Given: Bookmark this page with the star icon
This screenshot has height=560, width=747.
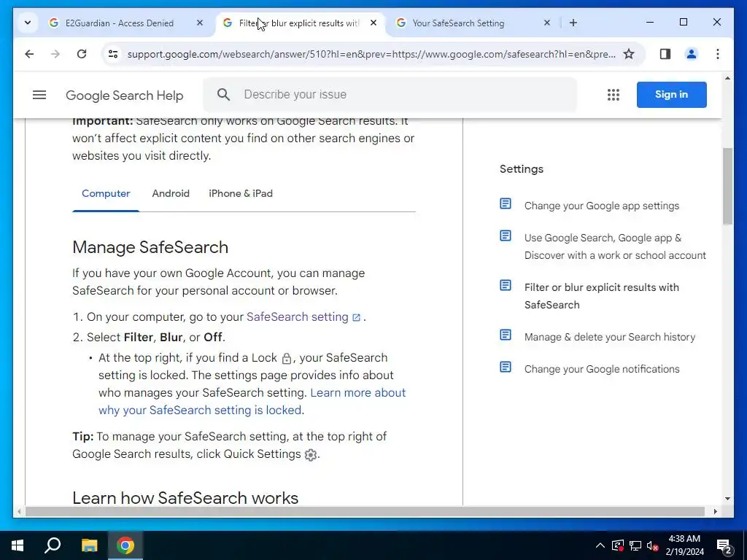Looking at the screenshot, I should click(x=629, y=54).
